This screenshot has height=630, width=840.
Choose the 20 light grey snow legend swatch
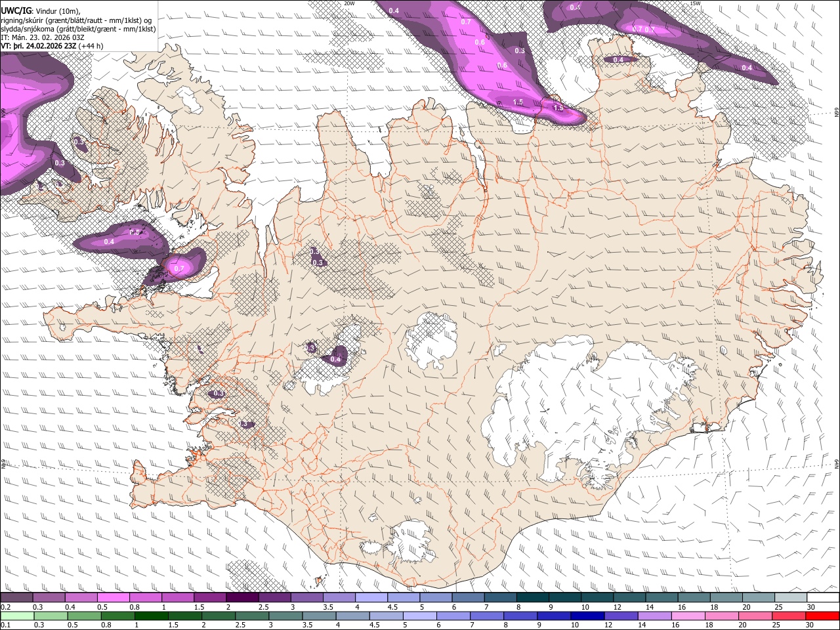759,598
